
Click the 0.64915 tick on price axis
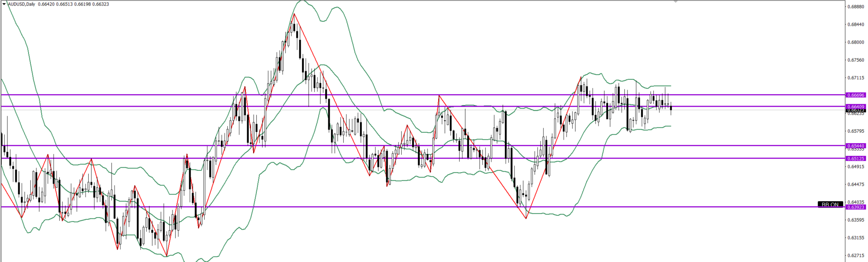(x=856, y=167)
